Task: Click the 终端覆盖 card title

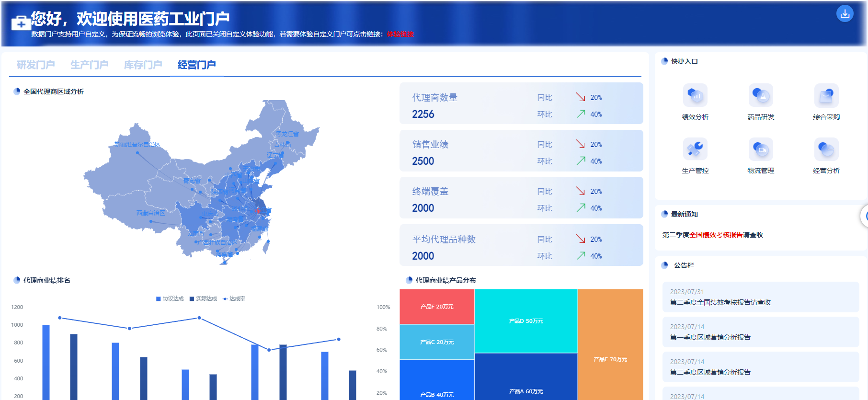Action: point(430,191)
